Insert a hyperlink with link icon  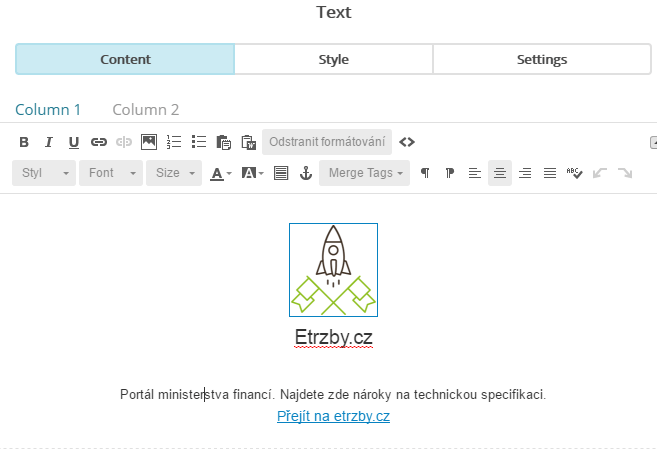pyautogui.click(x=99, y=142)
